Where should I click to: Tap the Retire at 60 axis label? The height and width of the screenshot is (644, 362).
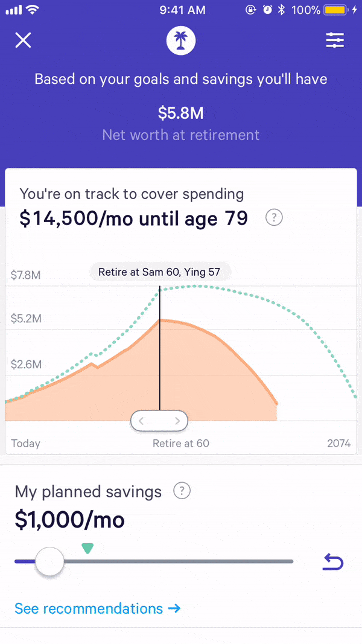(181, 444)
